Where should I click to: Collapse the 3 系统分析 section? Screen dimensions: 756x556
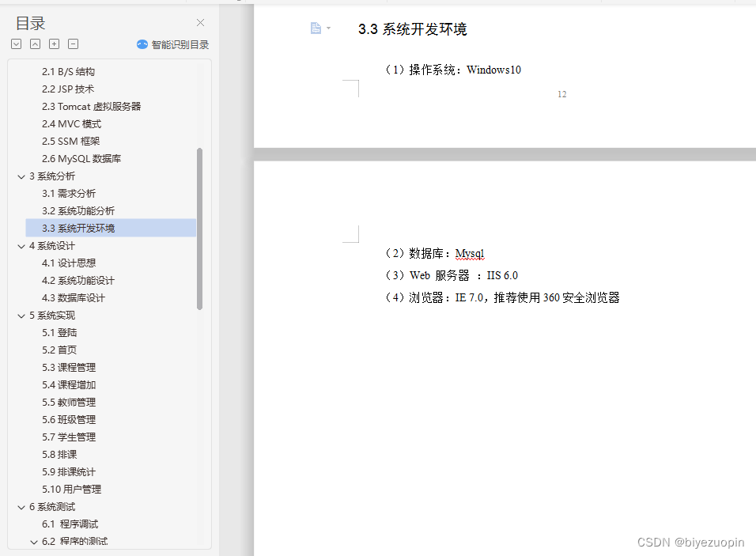(x=21, y=176)
